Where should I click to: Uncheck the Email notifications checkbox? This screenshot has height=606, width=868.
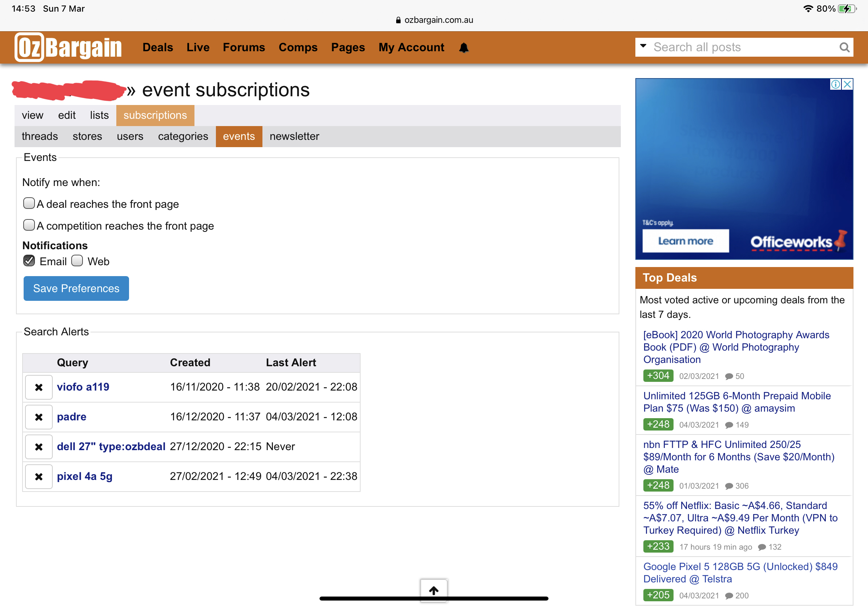pos(29,261)
